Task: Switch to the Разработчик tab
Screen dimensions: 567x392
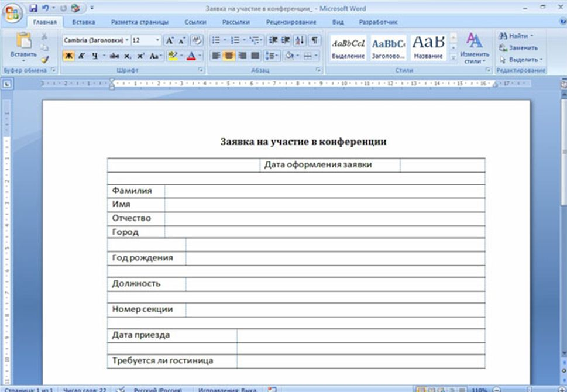Action: coord(378,22)
